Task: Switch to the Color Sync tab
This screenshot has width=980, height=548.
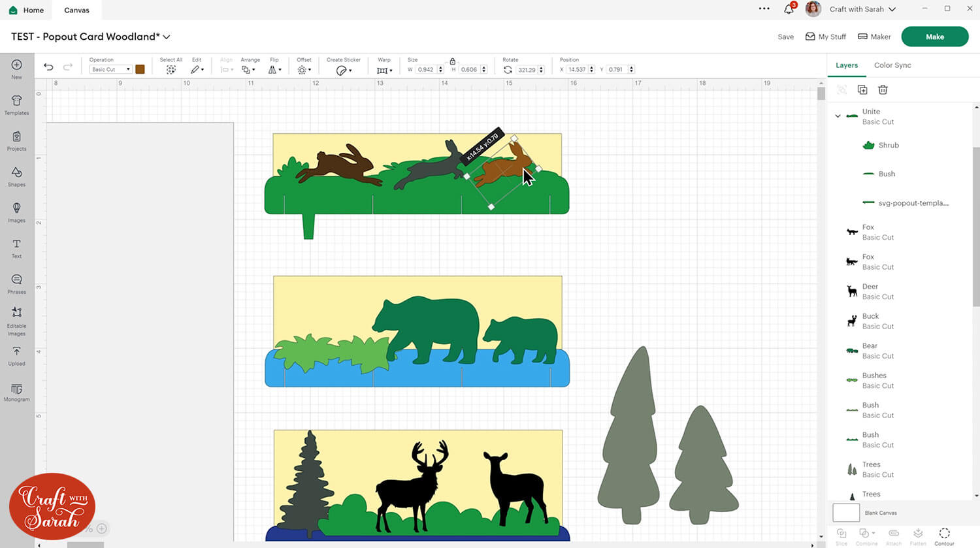Action: pos(892,65)
